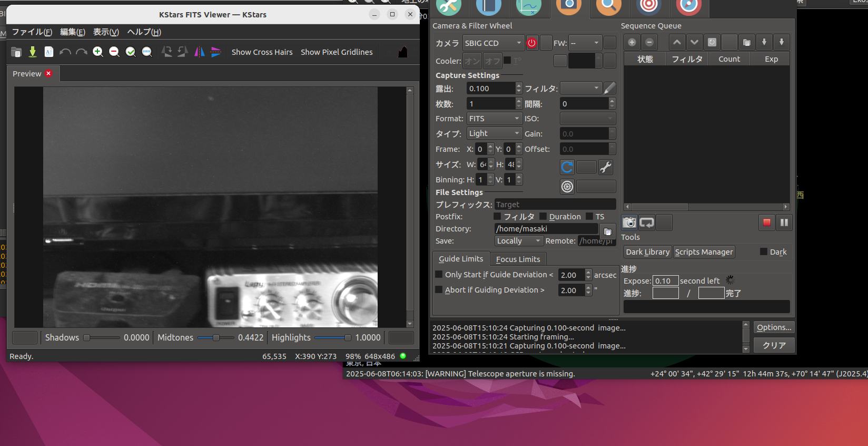Save the FITS image with the green arrow icon

33,52
